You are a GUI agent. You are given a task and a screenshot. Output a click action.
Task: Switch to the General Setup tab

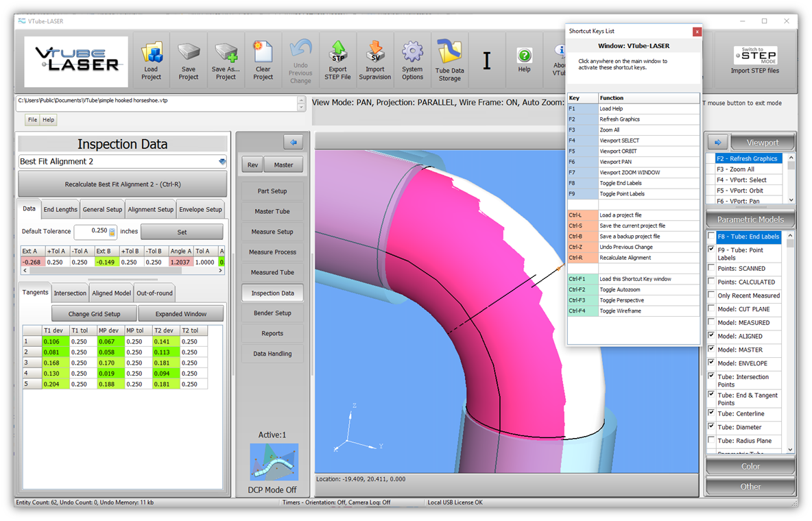(x=103, y=209)
